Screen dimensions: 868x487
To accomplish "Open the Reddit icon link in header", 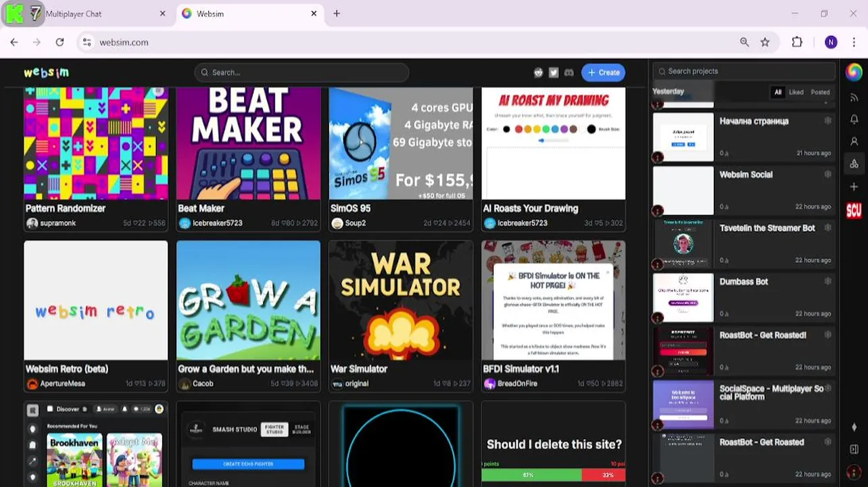I will click(x=539, y=72).
